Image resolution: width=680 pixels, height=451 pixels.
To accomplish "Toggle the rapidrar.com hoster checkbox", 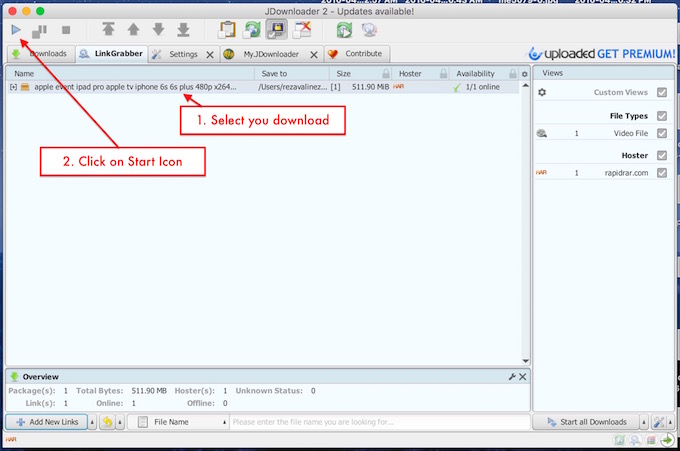I will (x=661, y=173).
